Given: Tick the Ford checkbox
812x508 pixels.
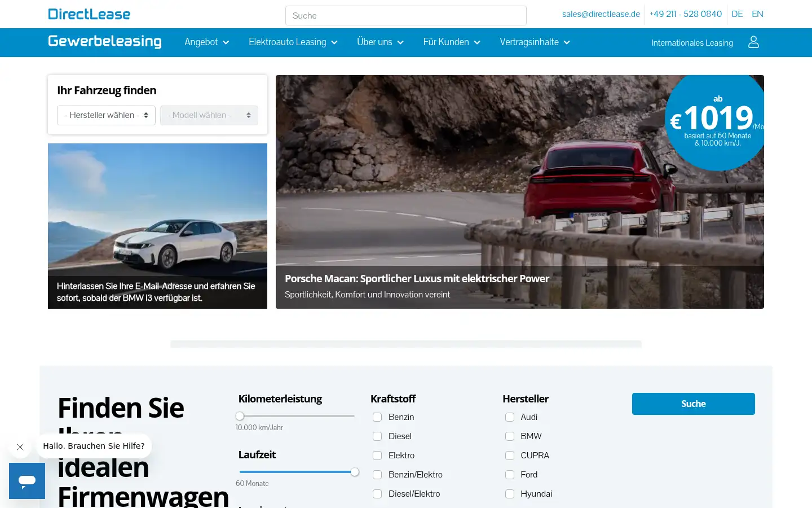Looking at the screenshot, I should pyautogui.click(x=510, y=475).
